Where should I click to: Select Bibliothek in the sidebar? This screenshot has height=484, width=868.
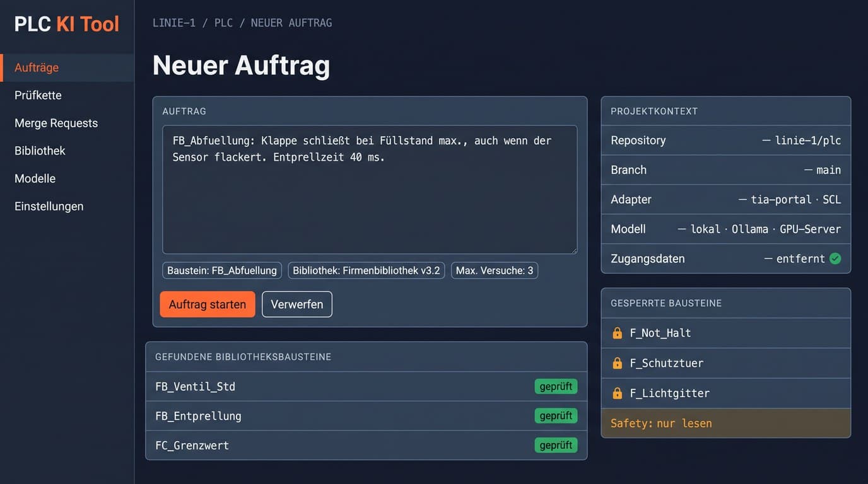pyautogui.click(x=67, y=151)
